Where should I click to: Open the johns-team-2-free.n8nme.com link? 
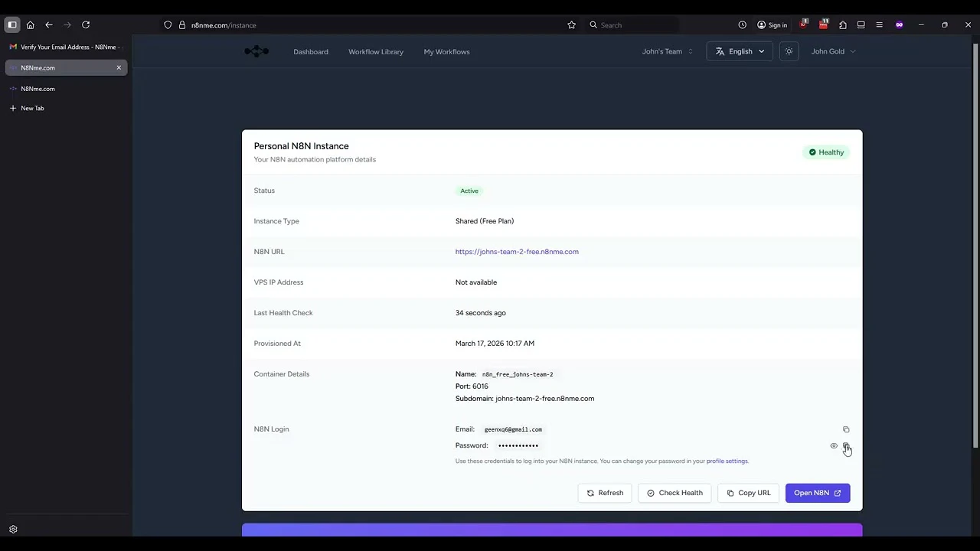517,252
